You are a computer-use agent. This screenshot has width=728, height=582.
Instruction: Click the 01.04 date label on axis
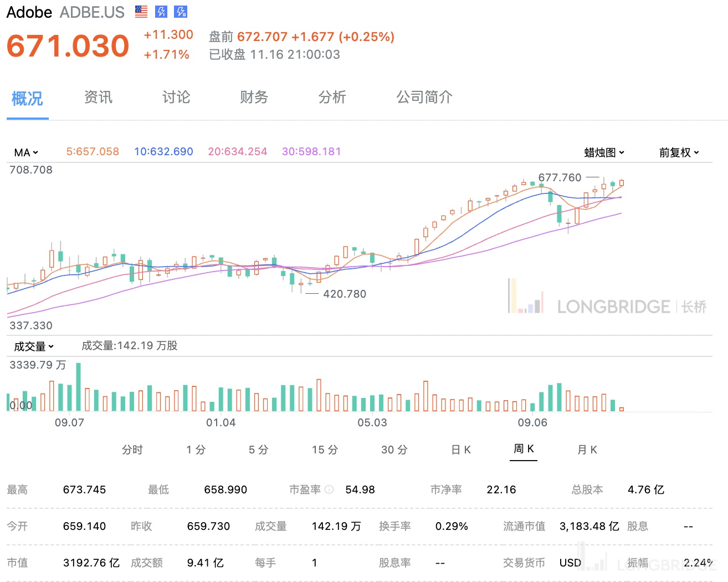221,422
